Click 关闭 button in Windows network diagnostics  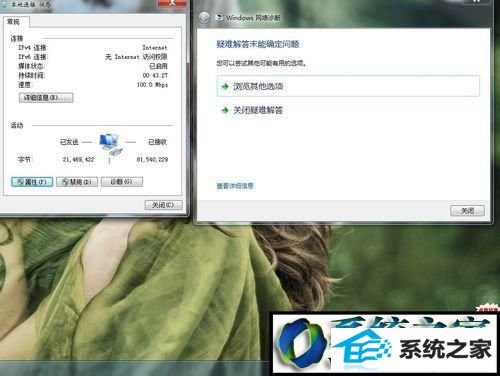(x=467, y=211)
